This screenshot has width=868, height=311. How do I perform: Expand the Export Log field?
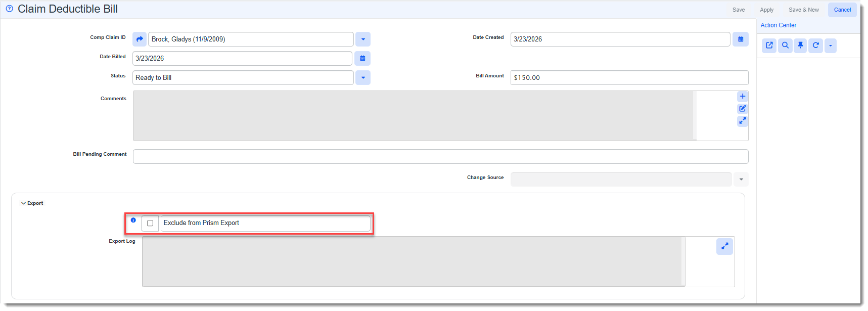[x=724, y=246]
